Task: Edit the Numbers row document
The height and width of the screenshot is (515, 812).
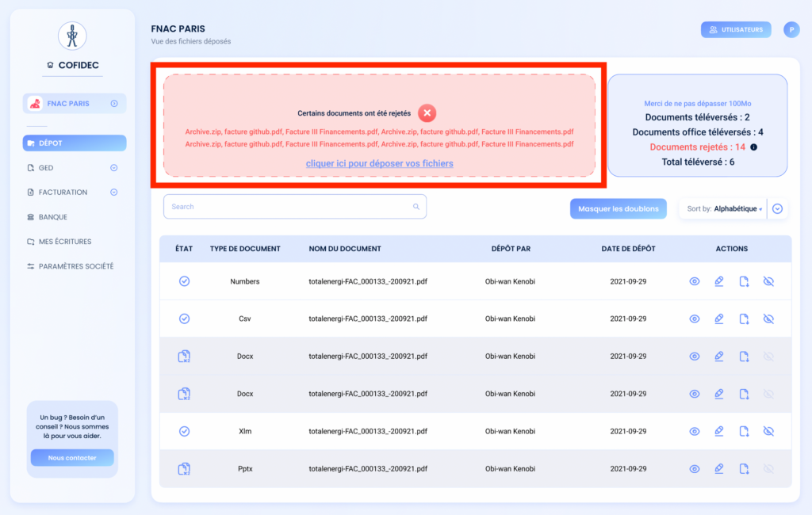Action: pos(718,281)
